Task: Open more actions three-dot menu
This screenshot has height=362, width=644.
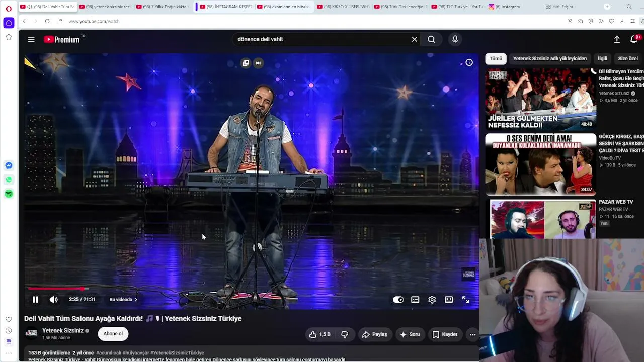Action: tap(472, 334)
